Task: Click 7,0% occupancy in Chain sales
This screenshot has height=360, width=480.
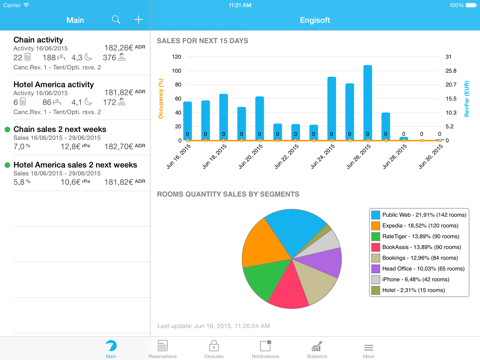Action: click(x=22, y=146)
